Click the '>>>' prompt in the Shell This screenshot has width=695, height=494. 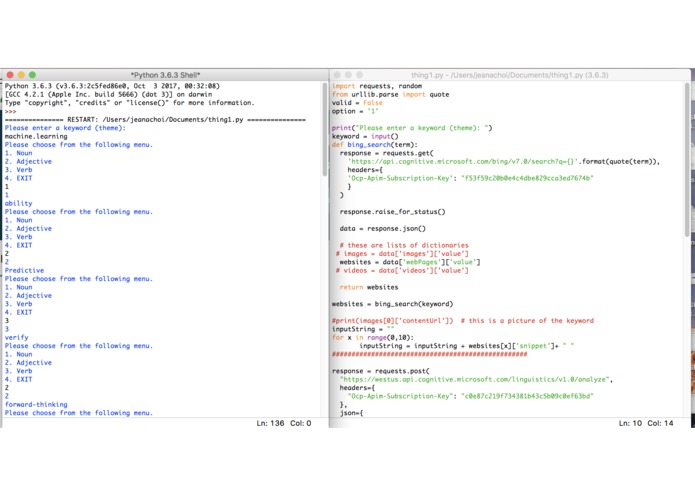pyautogui.click(x=10, y=111)
